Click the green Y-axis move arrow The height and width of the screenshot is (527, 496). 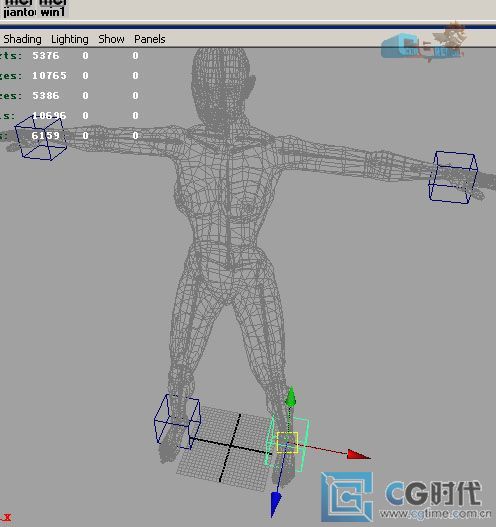coord(291,396)
